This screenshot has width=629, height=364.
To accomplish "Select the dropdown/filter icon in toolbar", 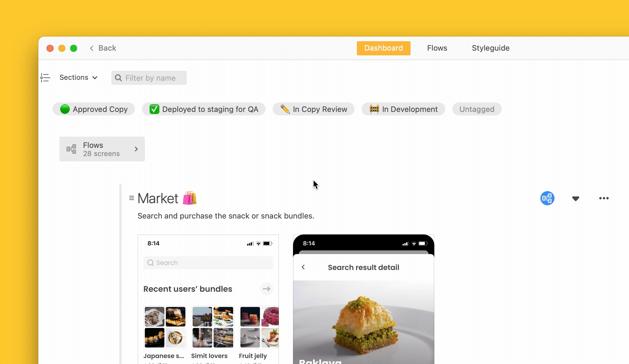I will point(576,198).
